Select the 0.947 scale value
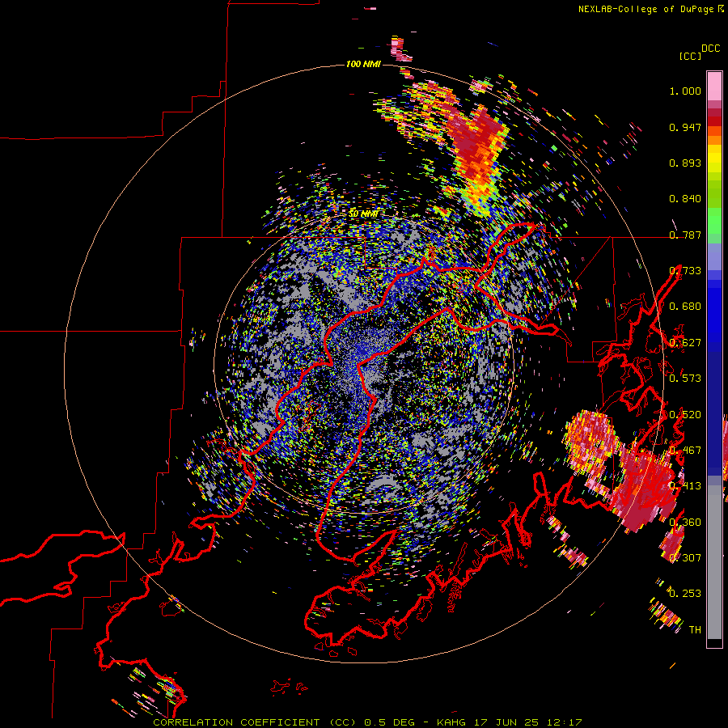The width and height of the screenshot is (728, 728). 685,127
